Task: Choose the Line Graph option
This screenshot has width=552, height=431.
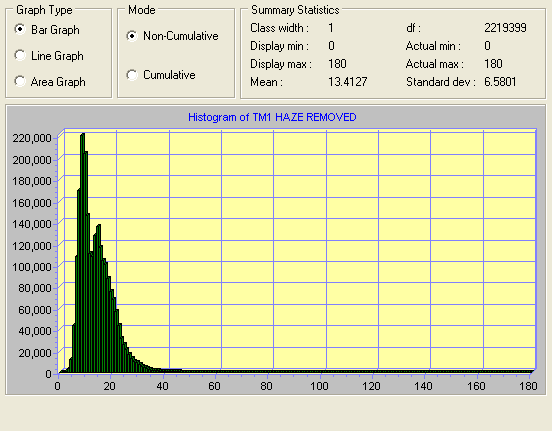Action: point(20,55)
